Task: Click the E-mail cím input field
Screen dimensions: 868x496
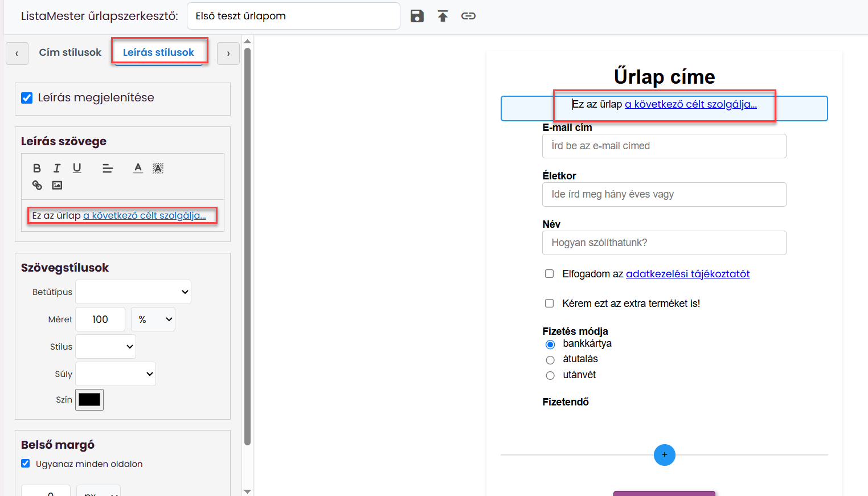Action: coord(664,146)
